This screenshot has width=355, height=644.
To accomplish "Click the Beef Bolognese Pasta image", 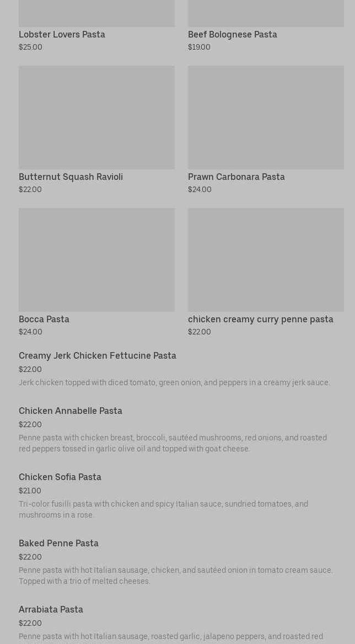I will pyautogui.click(x=266, y=13).
